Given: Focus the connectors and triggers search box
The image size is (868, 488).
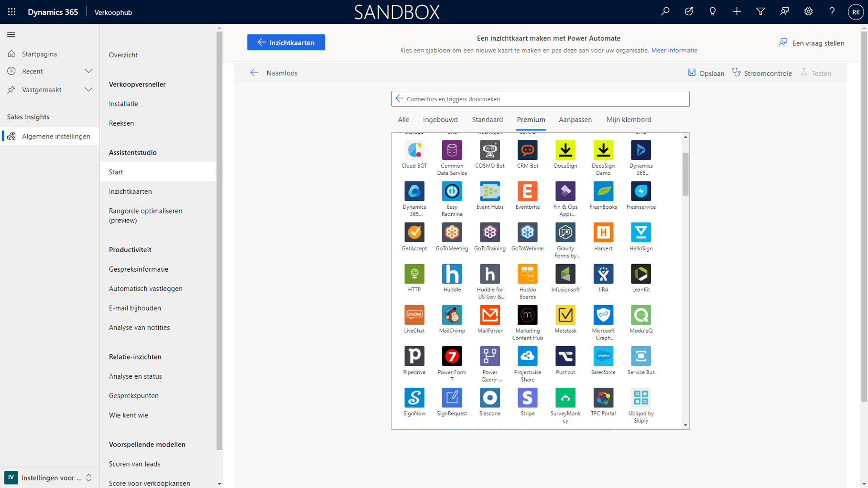Looking at the screenshot, I should (540, 99).
